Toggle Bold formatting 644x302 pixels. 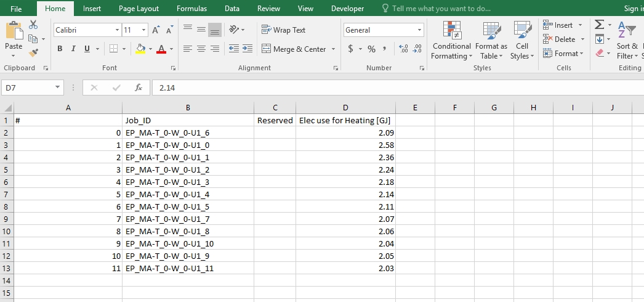click(x=60, y=49)
